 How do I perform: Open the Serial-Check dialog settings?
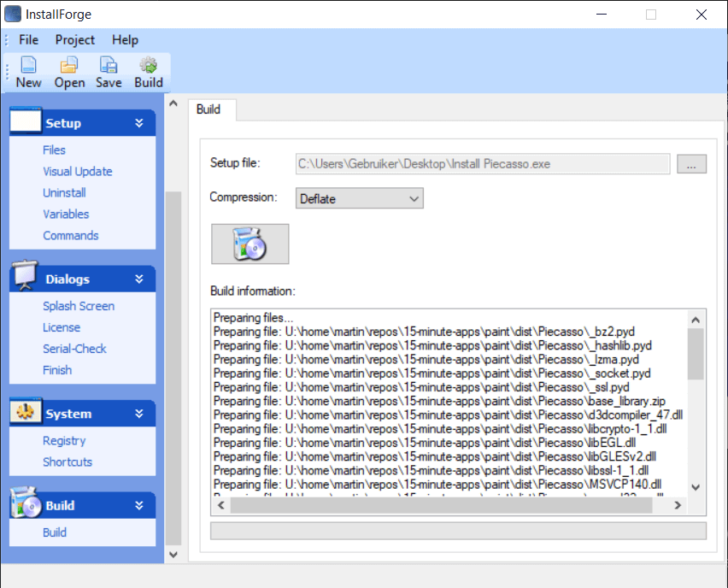(74, 349)
